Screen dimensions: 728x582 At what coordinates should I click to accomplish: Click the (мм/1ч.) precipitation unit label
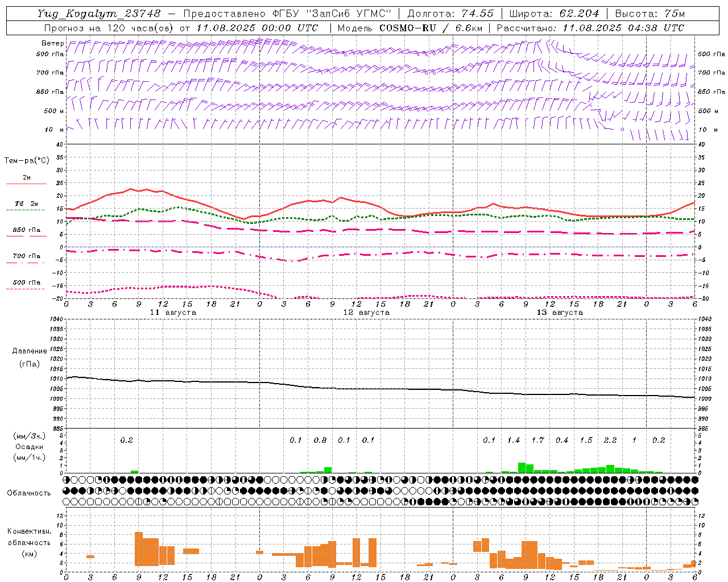pyautogui.click(x=29, y=458)
